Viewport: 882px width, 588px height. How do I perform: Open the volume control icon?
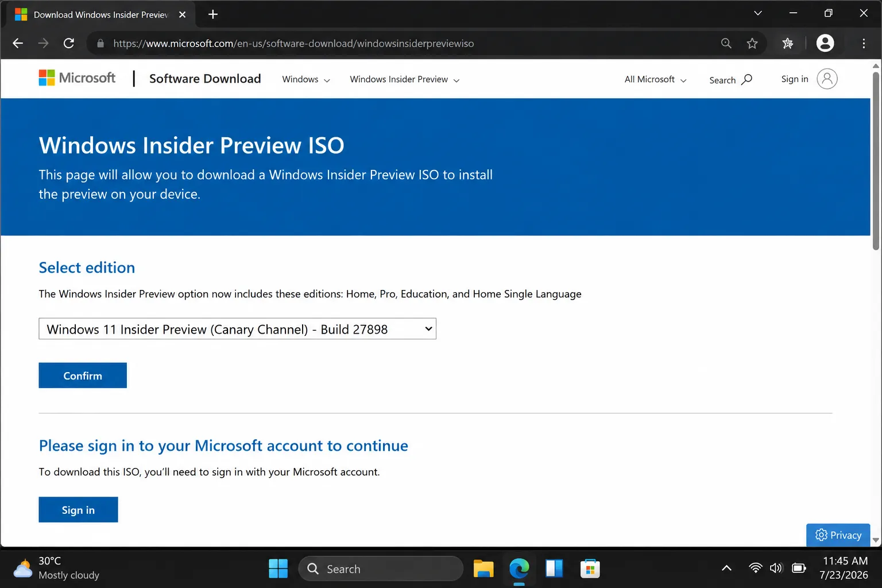click(x=776, y=568)
